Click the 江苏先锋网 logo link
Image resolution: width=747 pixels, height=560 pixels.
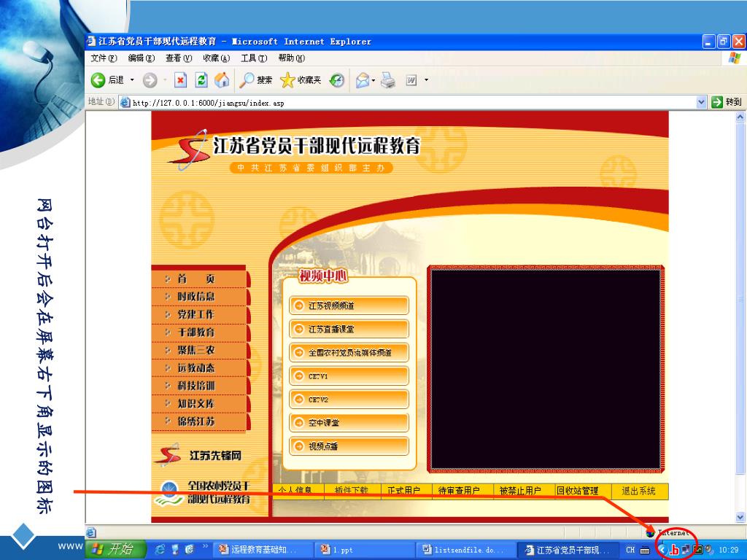(199, 455)
